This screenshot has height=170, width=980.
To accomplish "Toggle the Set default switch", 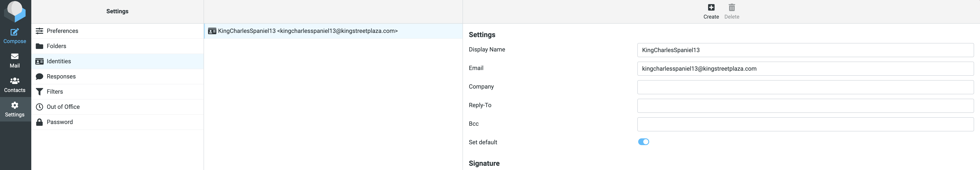I will [643, 142].
